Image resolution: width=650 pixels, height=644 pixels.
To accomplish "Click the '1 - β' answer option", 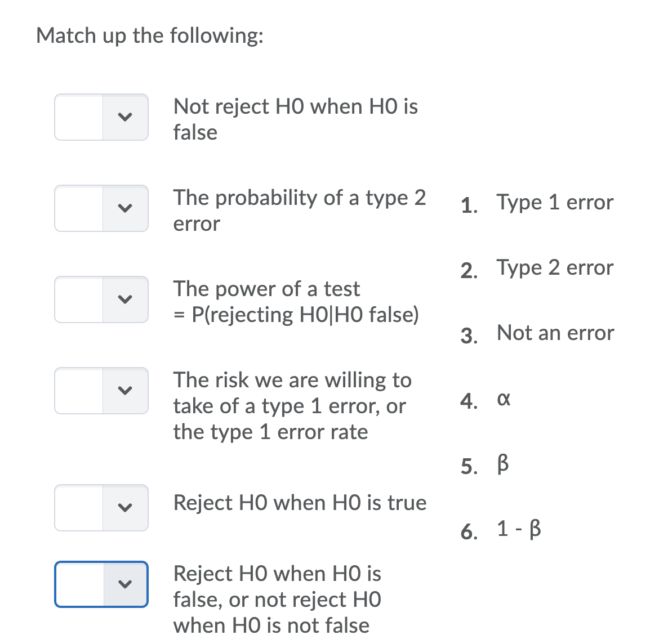I will 518,529.
